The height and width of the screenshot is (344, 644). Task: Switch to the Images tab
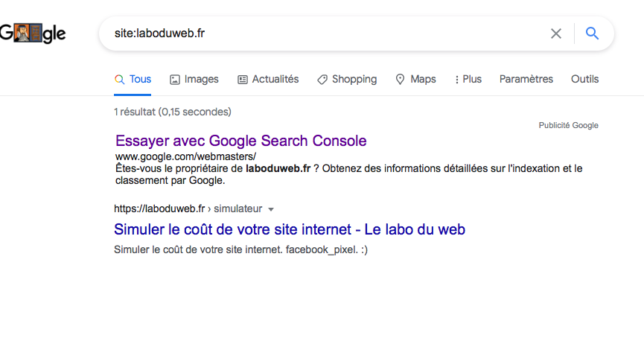(x=201, y=80)
